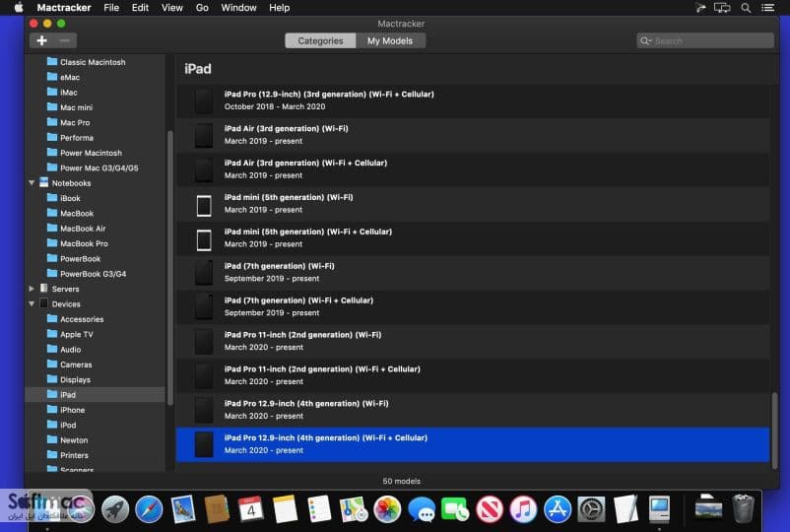The height and width of the screenshot is (532, 790).
Task: Open FaceTime icon in Dock
Action: click(x=455, y=508)
